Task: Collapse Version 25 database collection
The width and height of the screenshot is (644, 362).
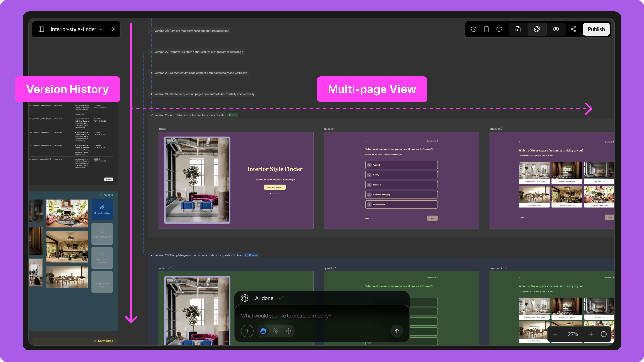Action: [x=151, y=115]
